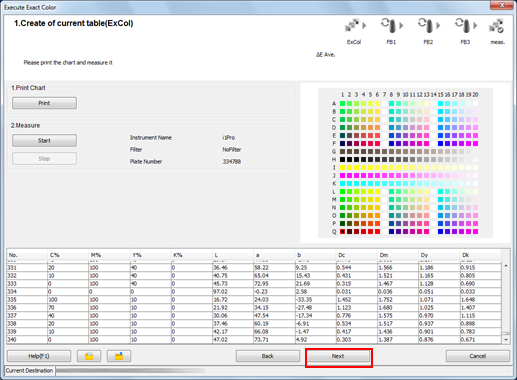Open Help (F1)

(x=39, y=356)
